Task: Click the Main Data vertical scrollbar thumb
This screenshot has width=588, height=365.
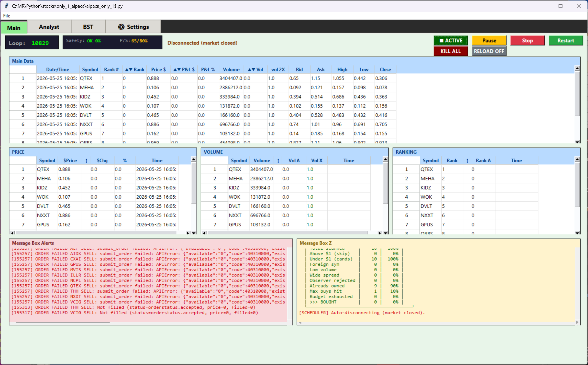Action: [x=577, y=93]
